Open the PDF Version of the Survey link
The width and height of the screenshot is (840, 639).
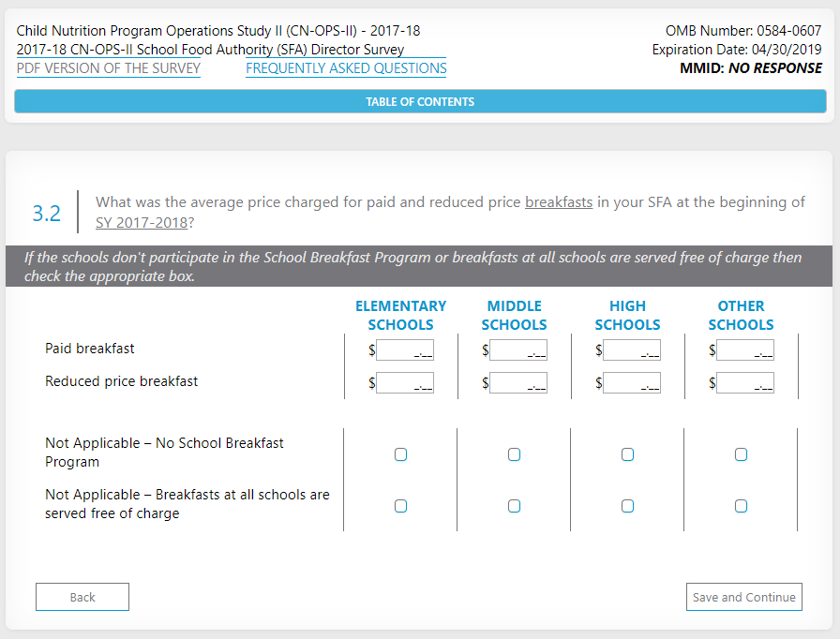pos(108,68)
